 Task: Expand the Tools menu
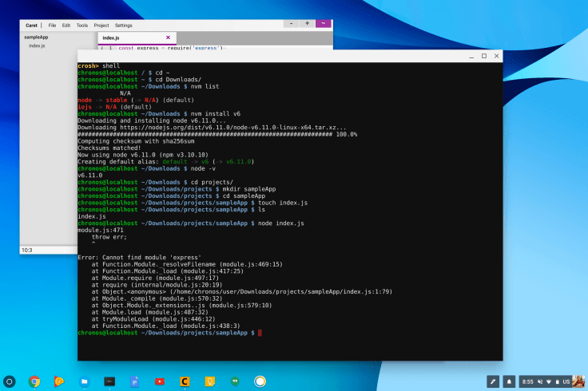(x=82, y=26)
